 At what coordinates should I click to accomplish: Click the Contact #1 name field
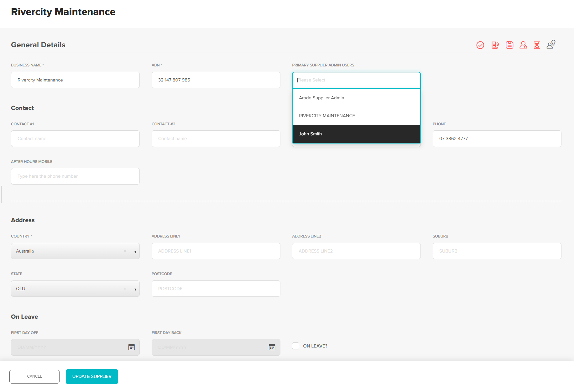pos(75,139)
